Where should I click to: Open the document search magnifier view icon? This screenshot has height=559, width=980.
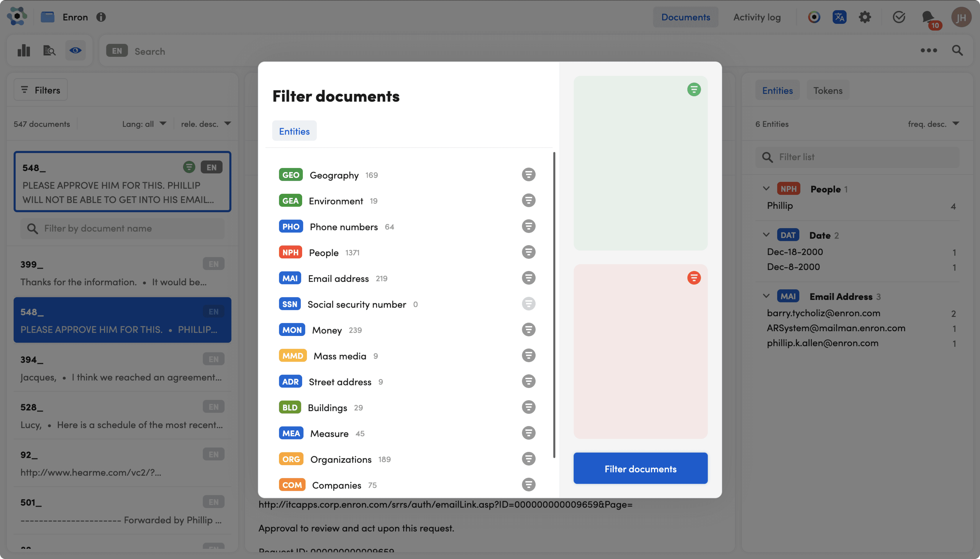click(x=49, y=51)
